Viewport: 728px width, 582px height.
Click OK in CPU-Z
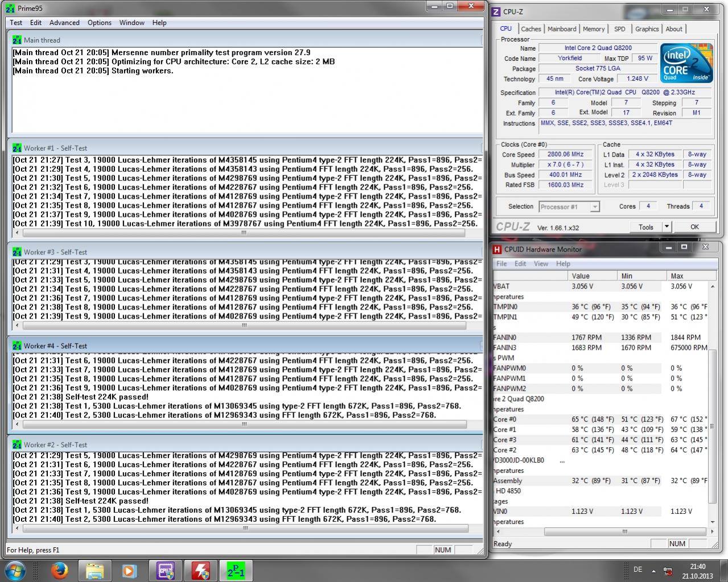click(x=694, y=227)
